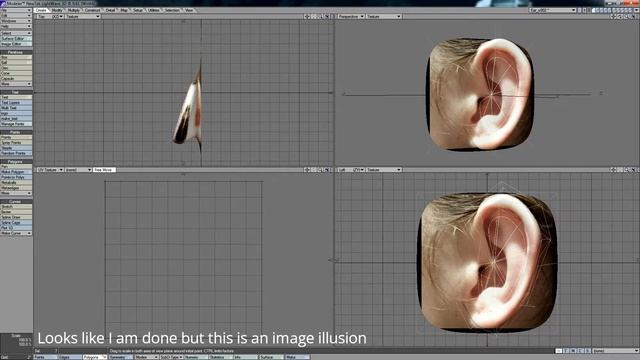
Task: Switch to the Multiply tab
Action: 74,10
